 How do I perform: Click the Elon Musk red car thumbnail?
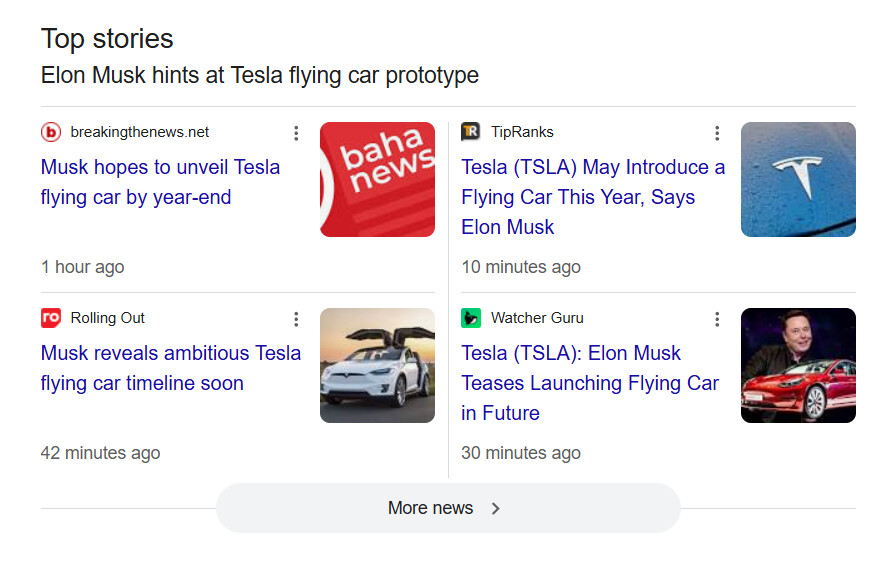798,366
